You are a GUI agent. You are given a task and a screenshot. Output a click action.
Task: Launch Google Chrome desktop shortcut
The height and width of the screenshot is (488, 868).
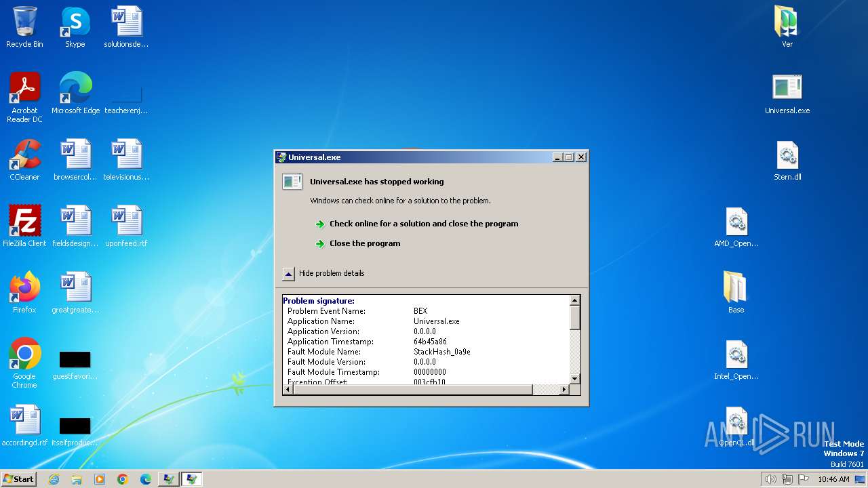pos(24,363)
